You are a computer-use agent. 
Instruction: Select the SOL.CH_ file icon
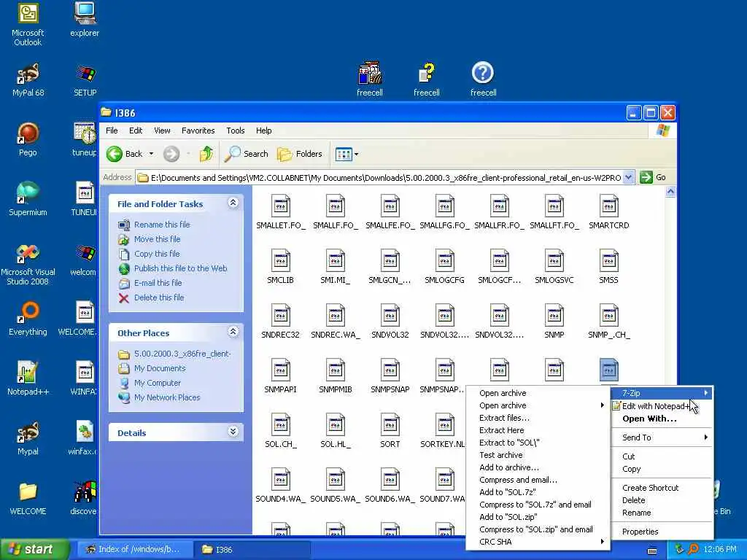281,425
